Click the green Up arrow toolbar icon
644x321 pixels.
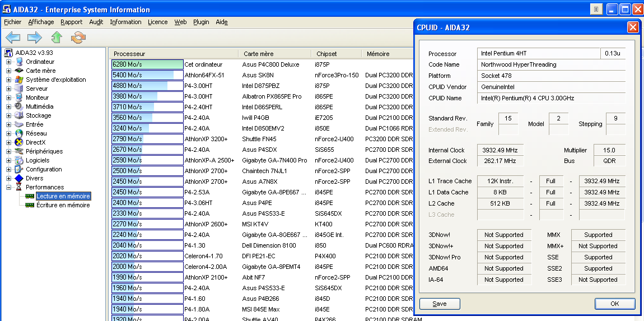[57, 38]
